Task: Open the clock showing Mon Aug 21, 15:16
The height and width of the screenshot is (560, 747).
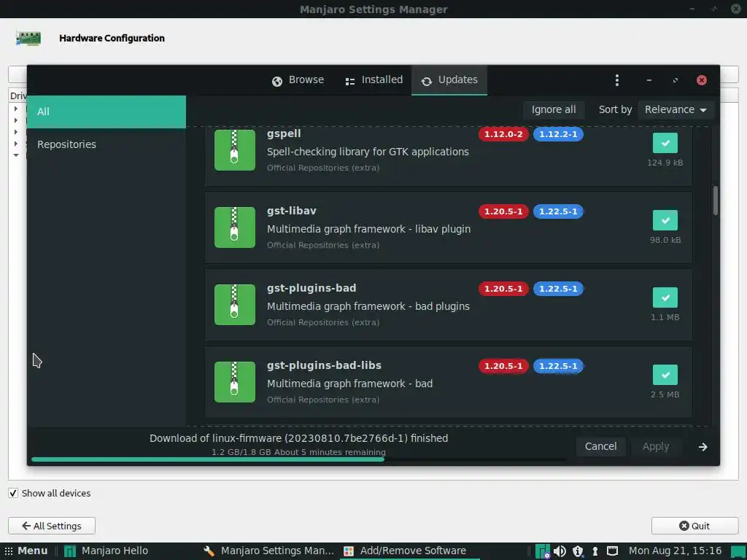Action: click(x=675, y=551)
